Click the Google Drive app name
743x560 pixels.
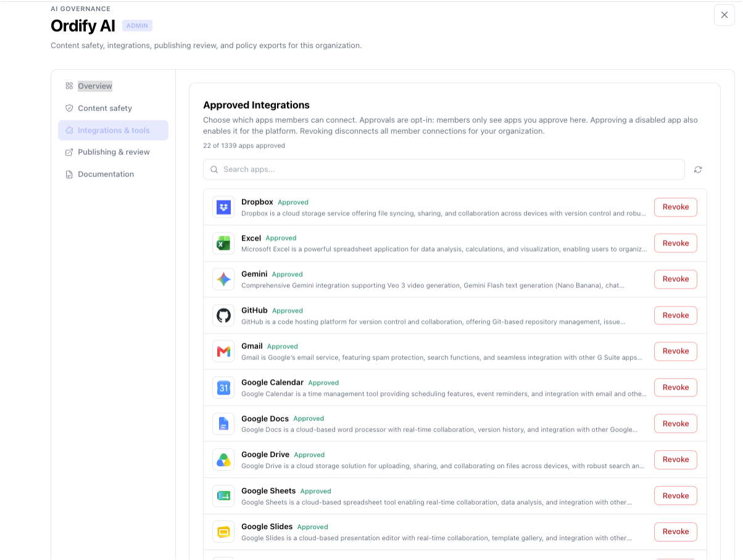265,455
